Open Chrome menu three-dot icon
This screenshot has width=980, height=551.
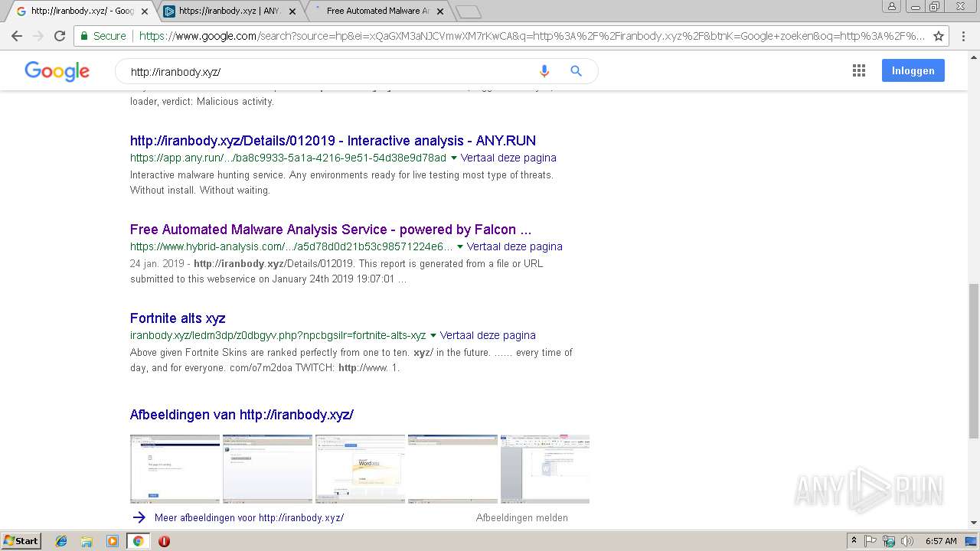click(x=963, y=36)
